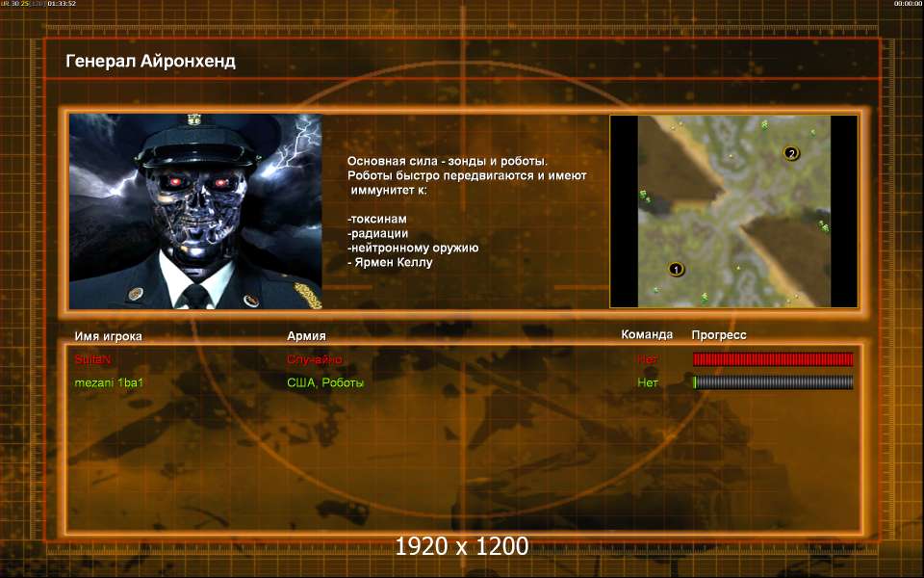
Task: Click mezani 1ba1's loading progress bar
Action: pyautogui.click(x=773, y=382)
